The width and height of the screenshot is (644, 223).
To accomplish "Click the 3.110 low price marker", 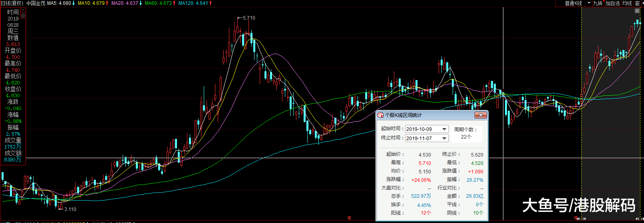I will tap(70, 209).
